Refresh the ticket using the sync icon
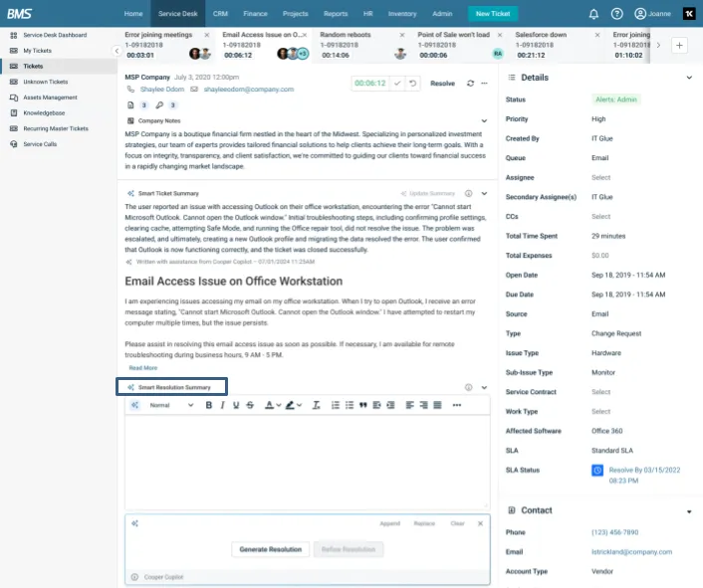 (x=470, y=84)
